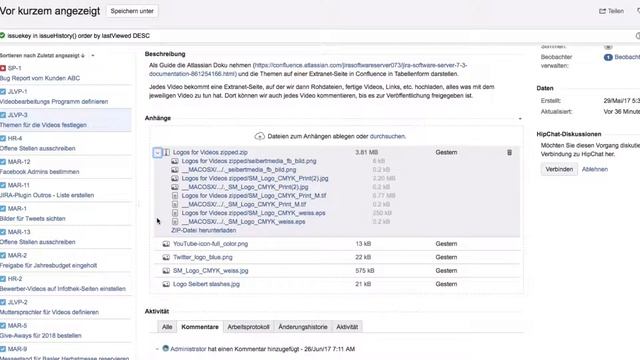Click image icon next to Logo Seibert slashes.jpg
Viewport: 640px width, 360px height.
point(166,284)
